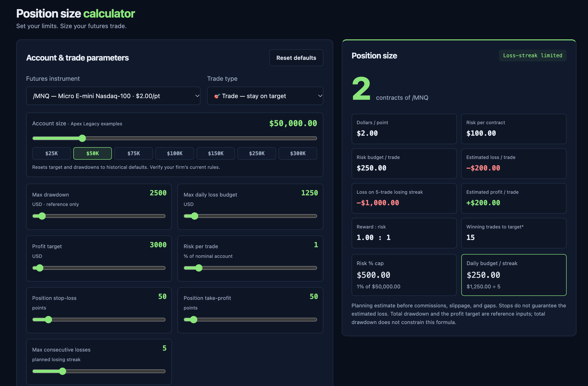
Task: Click the '1% of $50,000.00' note
Action: pos(379,286)
